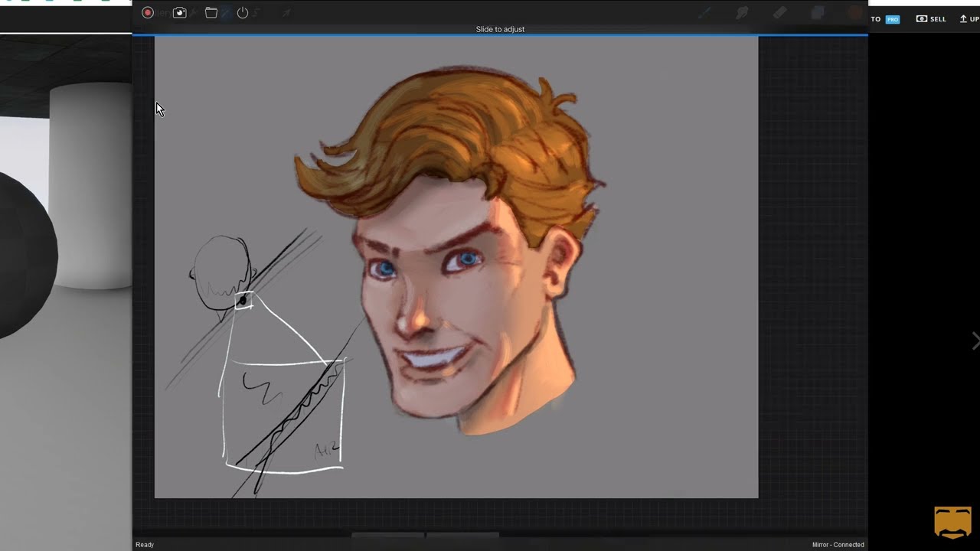Select the dimmed Procreate eraser tool
Screen dimensions: 980x551
[x=779, y=12]
